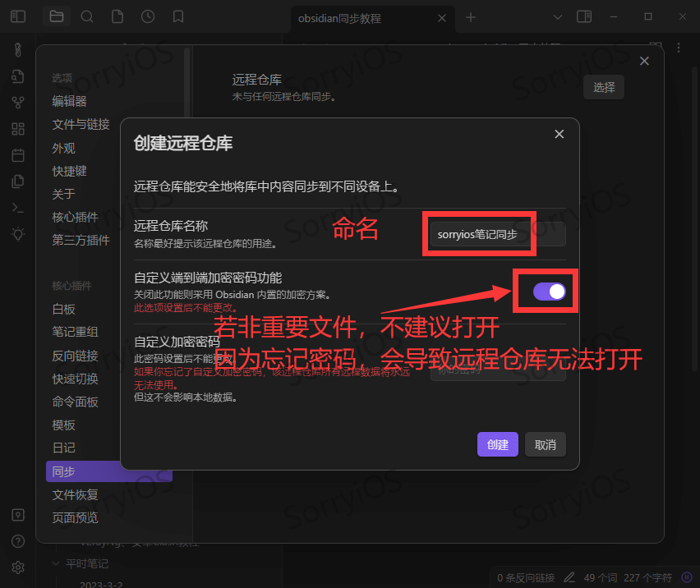Click inside the 远程仓库名称 input showing sorryios笔记同步

[479, 234]
